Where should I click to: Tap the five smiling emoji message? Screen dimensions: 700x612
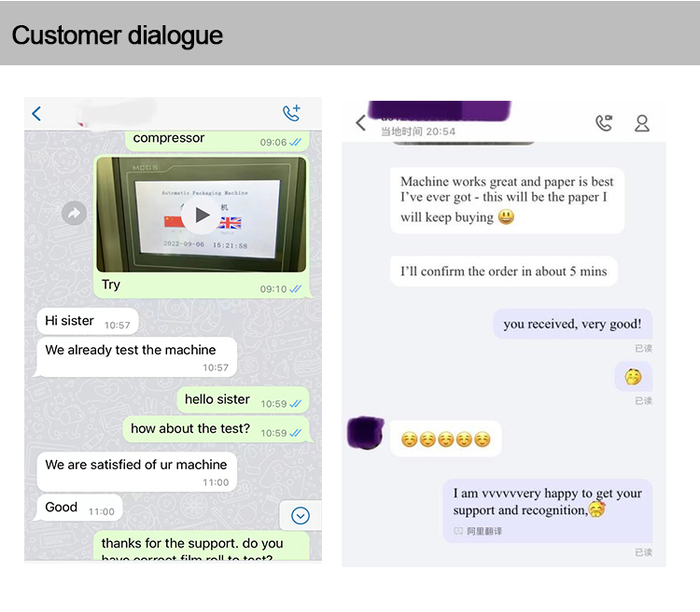point(445,438)
